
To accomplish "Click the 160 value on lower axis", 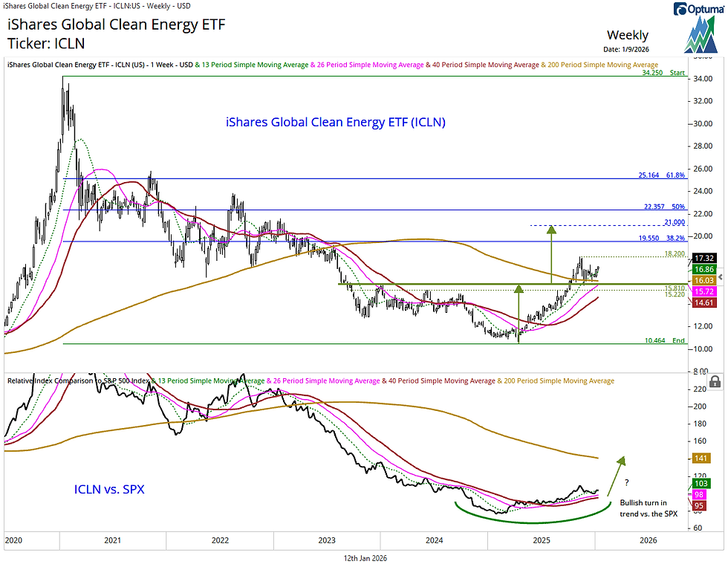I will point(700,441).
